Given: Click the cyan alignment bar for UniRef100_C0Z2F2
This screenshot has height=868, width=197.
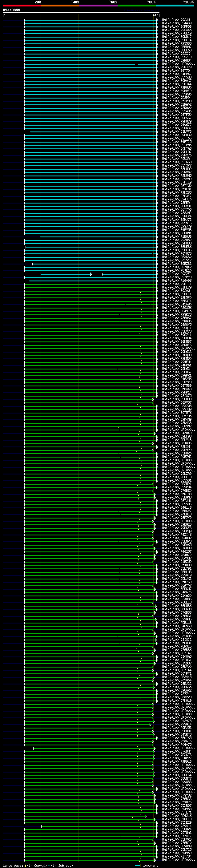Looking at the screenshot, I should 99,274.
